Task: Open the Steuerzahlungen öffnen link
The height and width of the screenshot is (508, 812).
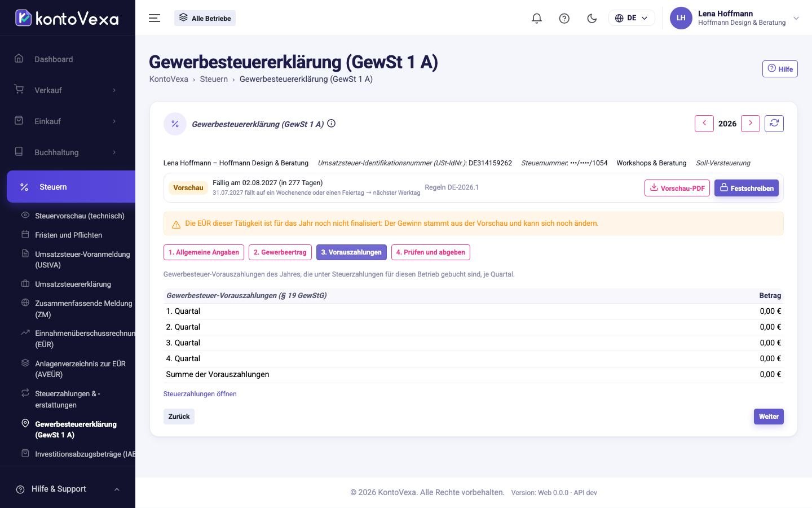Action: pos(200,394)
